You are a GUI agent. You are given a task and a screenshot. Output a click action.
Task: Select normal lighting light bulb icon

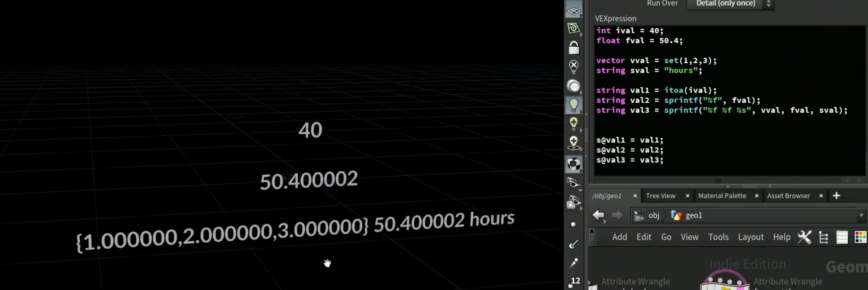[574, 105]
